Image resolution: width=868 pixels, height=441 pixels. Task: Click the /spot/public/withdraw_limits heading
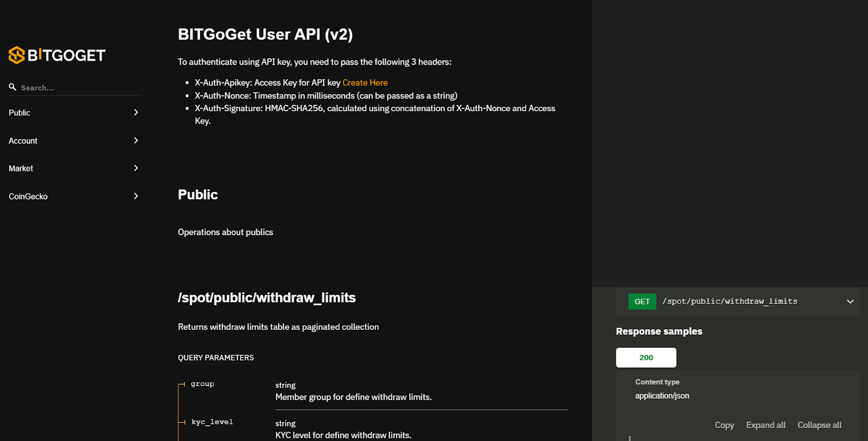point(266,298)
